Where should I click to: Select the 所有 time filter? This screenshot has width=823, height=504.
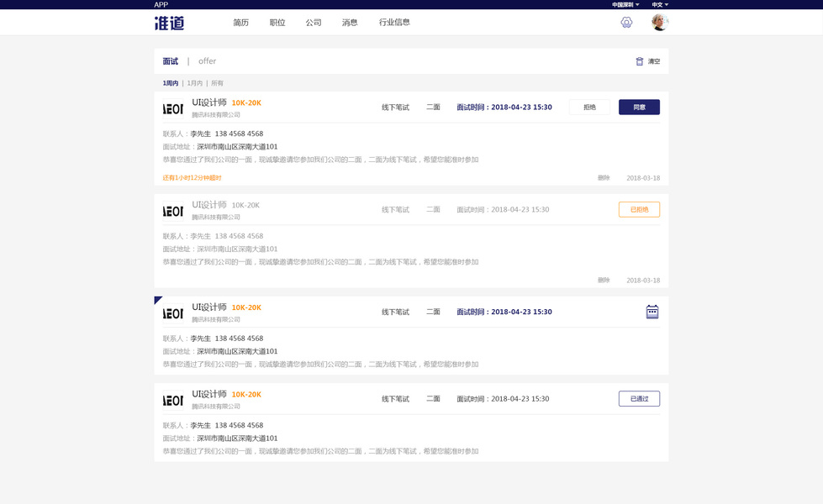218,83
